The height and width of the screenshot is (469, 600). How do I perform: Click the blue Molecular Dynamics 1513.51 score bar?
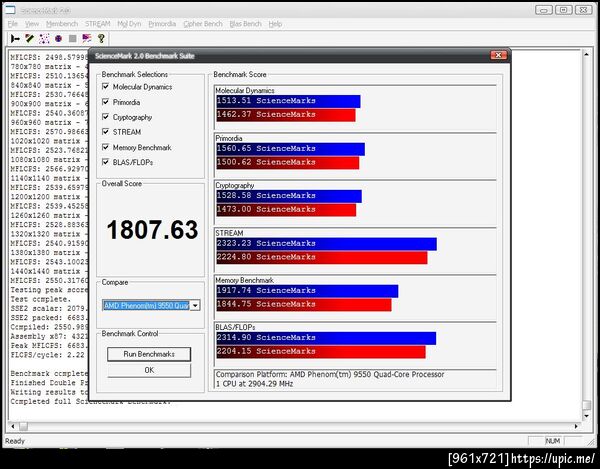point(288,101)
